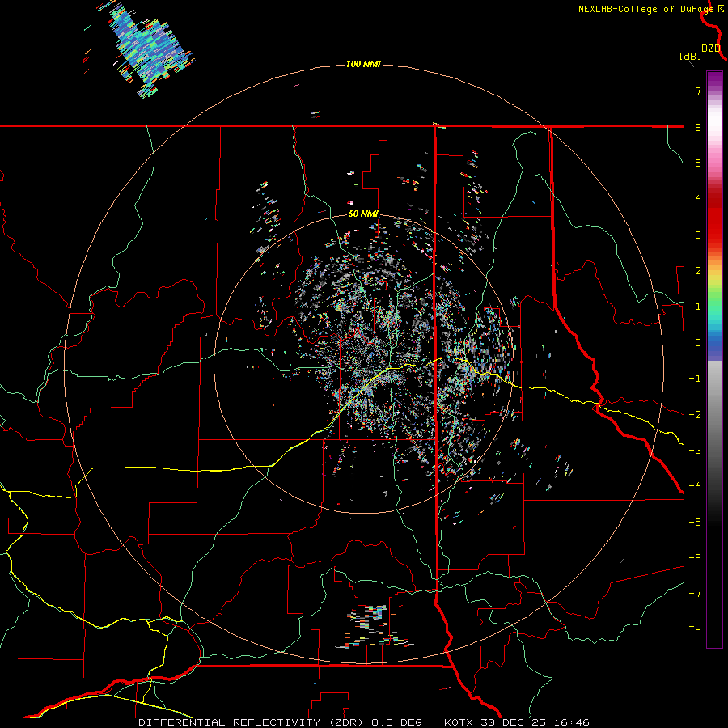The image size is (728, 728).
Task: Click the -3 value on the color scale
Action: click(695, 450)
